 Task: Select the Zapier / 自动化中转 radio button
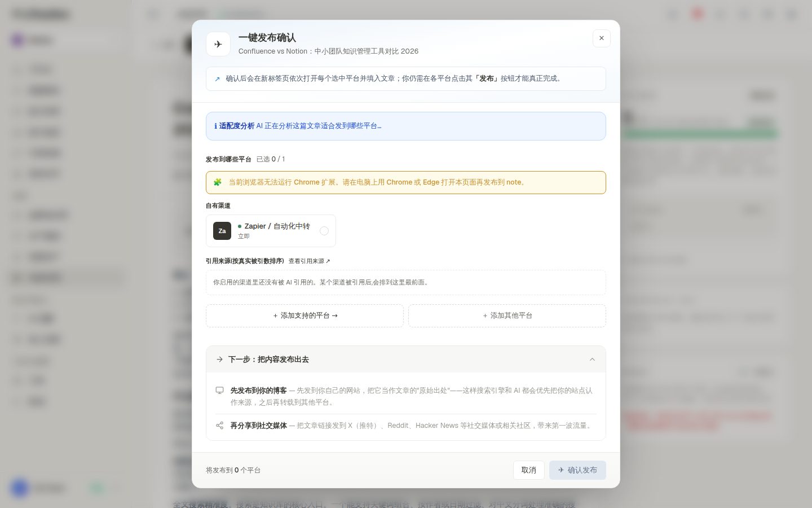324,231
